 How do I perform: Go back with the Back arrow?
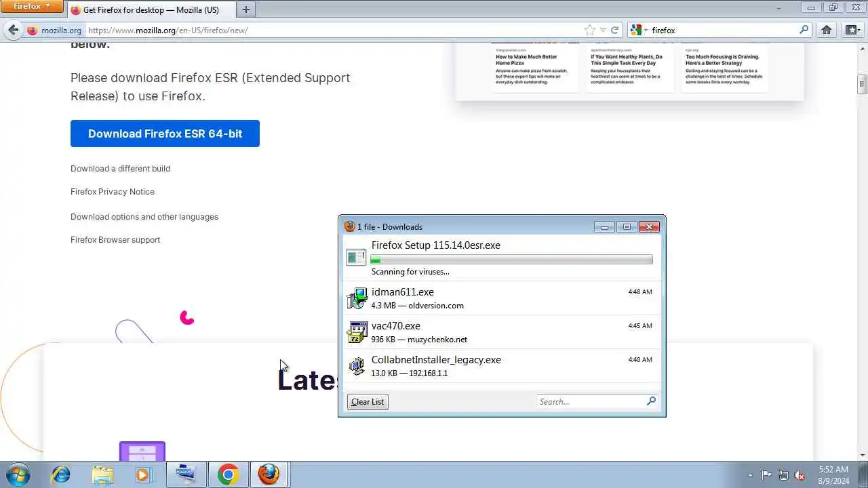(x=13, y=30)
